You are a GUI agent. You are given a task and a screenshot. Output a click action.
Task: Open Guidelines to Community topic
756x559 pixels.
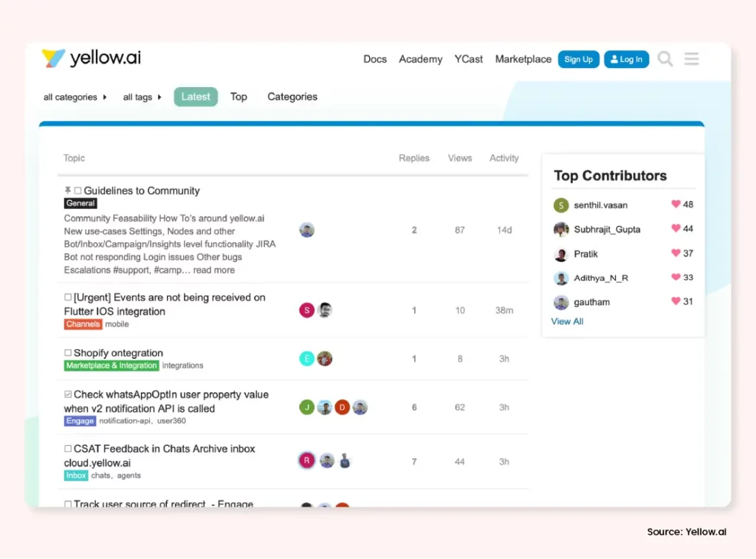tap(142, 191)
